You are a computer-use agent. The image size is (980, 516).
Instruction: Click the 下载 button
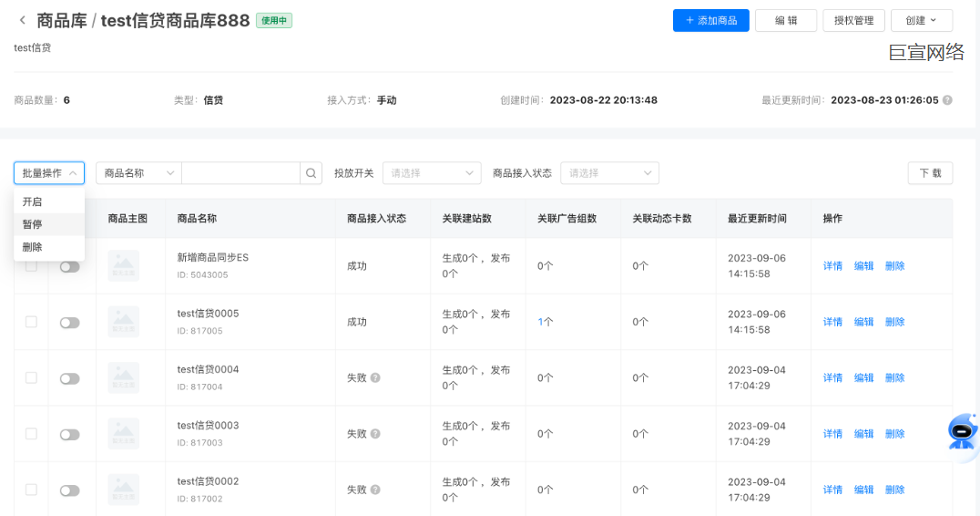pos(930,173)
